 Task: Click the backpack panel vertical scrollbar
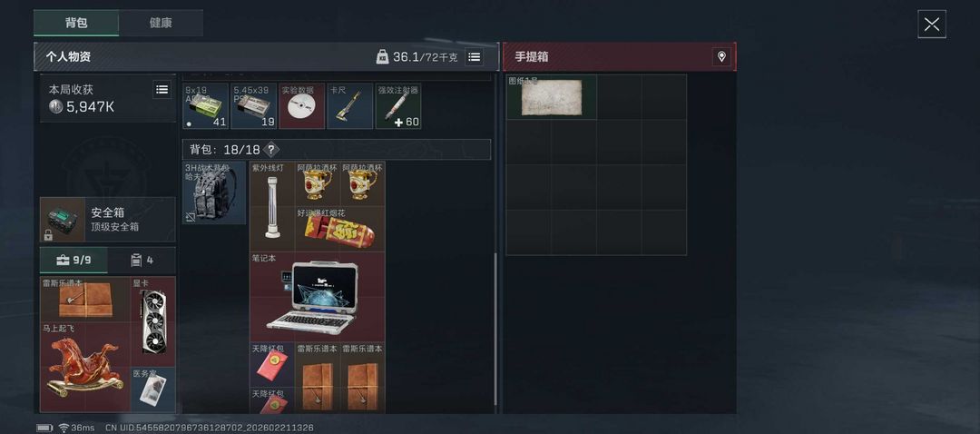pyautogui.click(x=496, y=329)
